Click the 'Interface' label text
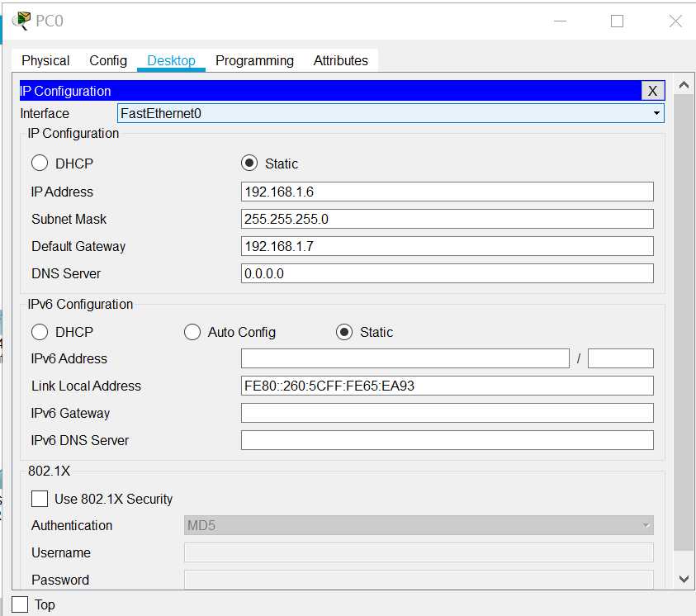 45,113
